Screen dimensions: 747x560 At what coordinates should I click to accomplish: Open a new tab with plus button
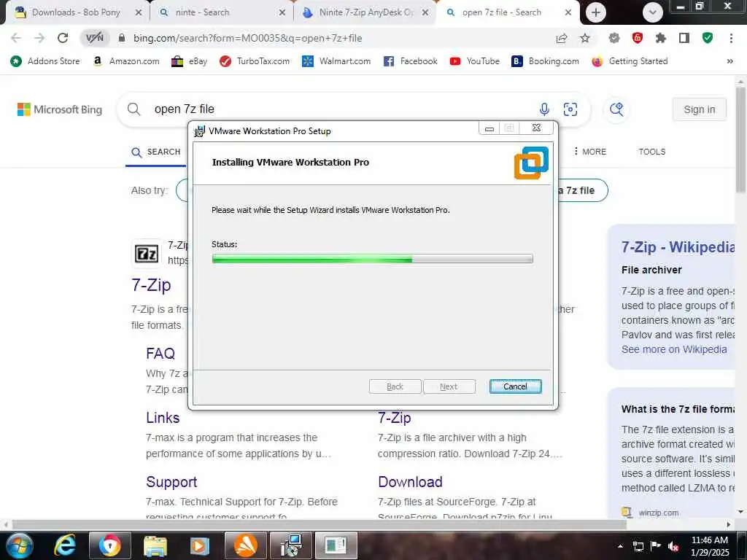click(595, 12)
